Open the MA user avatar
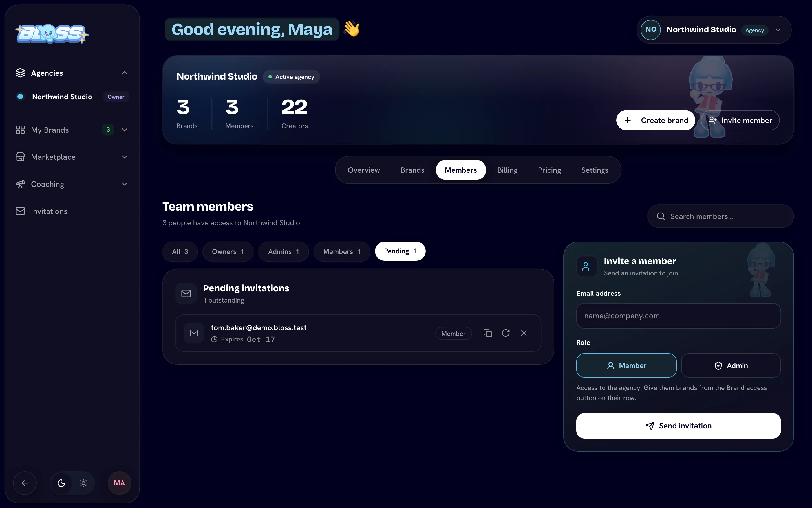812x508 pixels. 120,483
